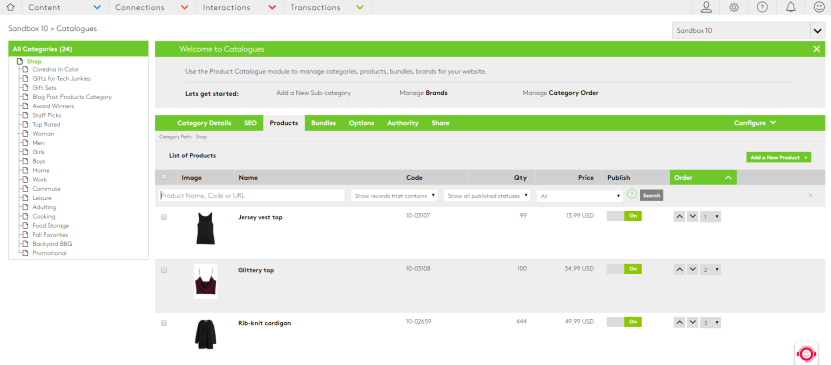Clear the search filter row with the X

(810, 195)
